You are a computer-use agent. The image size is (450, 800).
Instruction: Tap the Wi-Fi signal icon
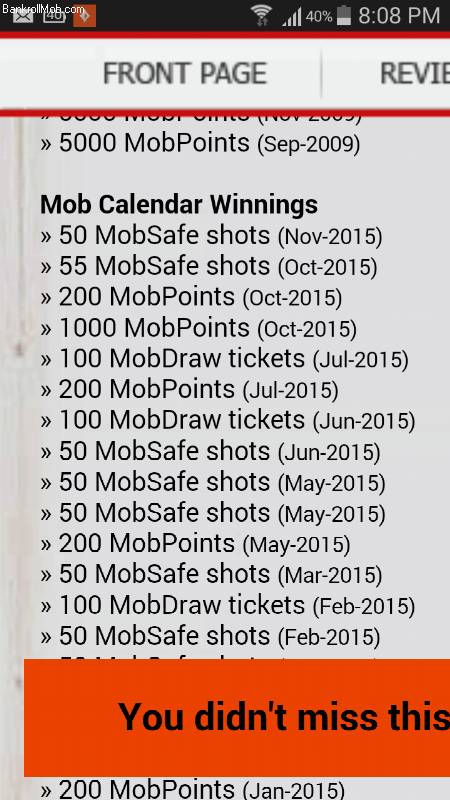pyautogui.click(x=262, y=16)
